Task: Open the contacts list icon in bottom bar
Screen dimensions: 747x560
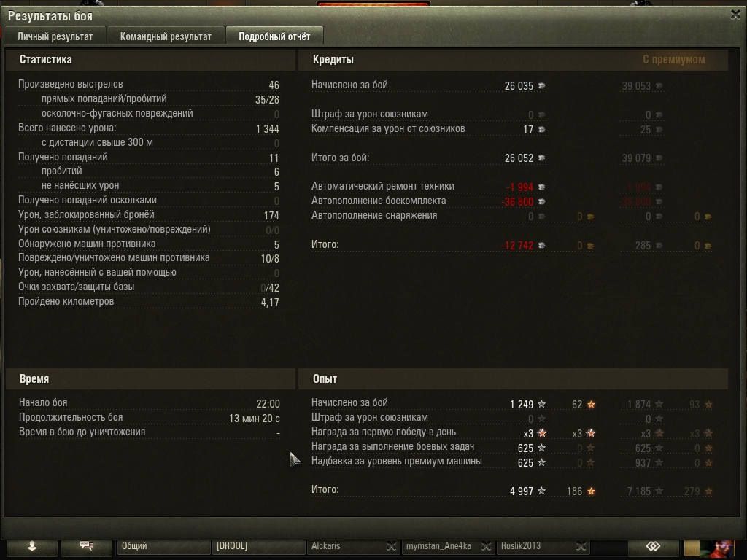Action: click(x=32, y=546)
